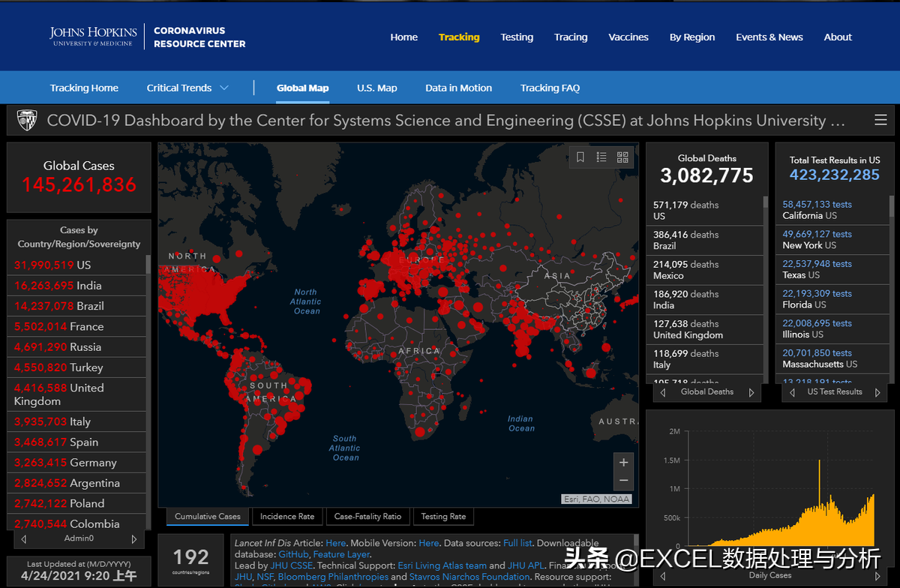The height and width of the screenshot is (588, 900).
Task: Open the Feature Layer link
Action: tap(341, 554)
